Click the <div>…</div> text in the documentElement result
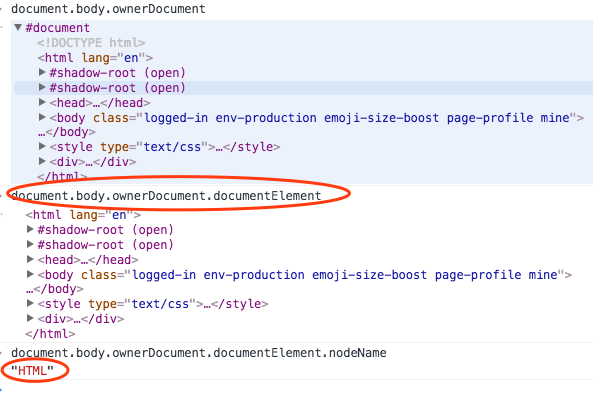 point(81,319)
